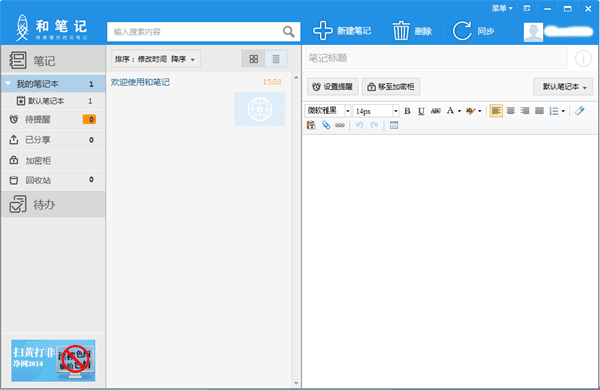Click the magnifier search icon
The width and height of the screenshot is (600, 390).
(x=289, y=31)
